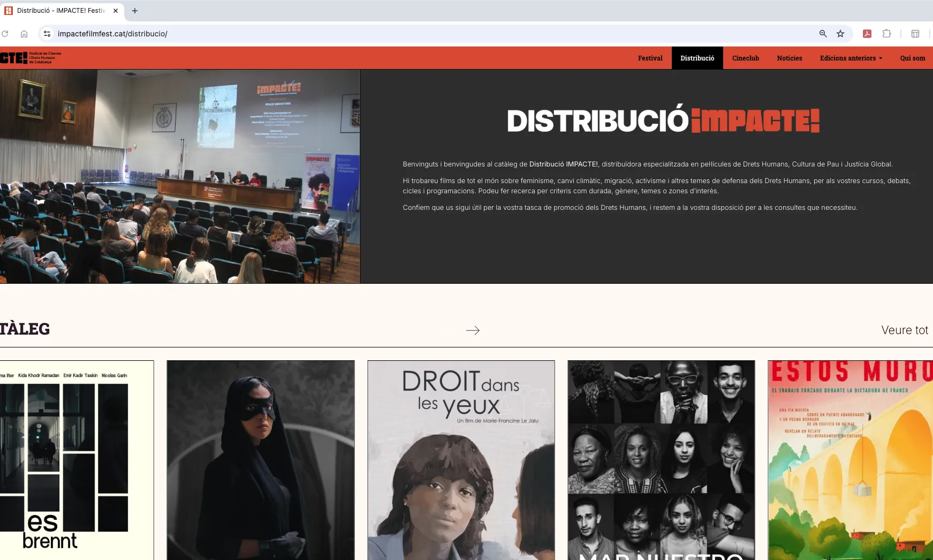Open the 'Droit dans les yeux' poster
Viewport: 933px width, 560px height.
click(x=461, y=460)
